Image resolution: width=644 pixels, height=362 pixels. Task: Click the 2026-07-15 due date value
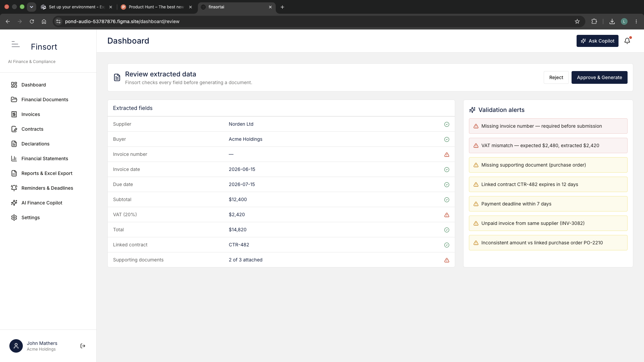[242, 184]
